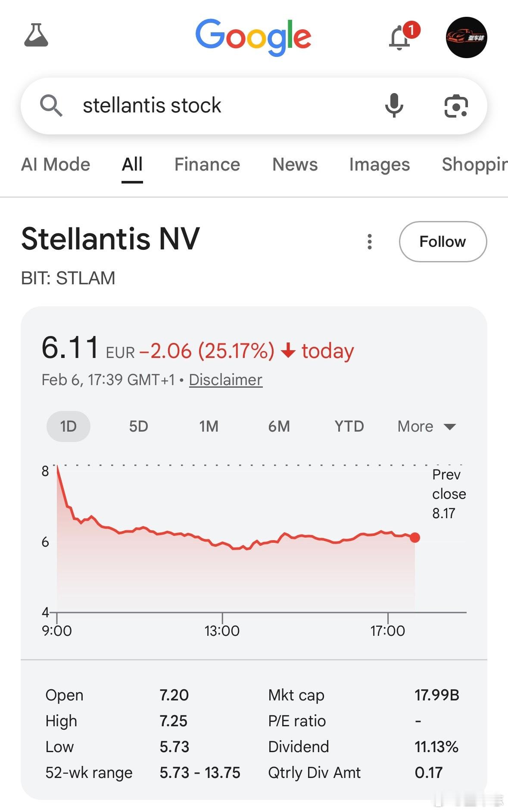The width and height of the screenshot is (508, 812).
Task: Click the Google logo
Action: click(x=253, y=37)
